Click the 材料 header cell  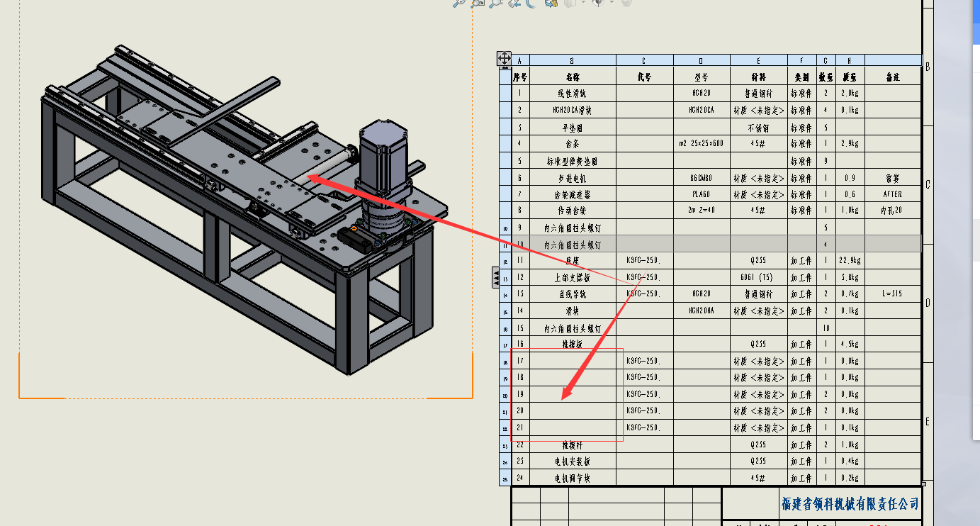pyautogui.click(x=759, y=77)
